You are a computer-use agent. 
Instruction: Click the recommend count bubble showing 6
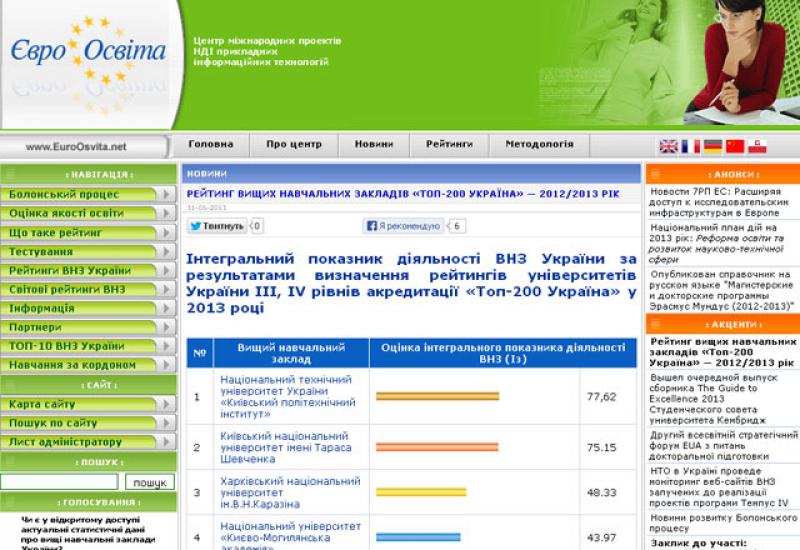(457, 226)
